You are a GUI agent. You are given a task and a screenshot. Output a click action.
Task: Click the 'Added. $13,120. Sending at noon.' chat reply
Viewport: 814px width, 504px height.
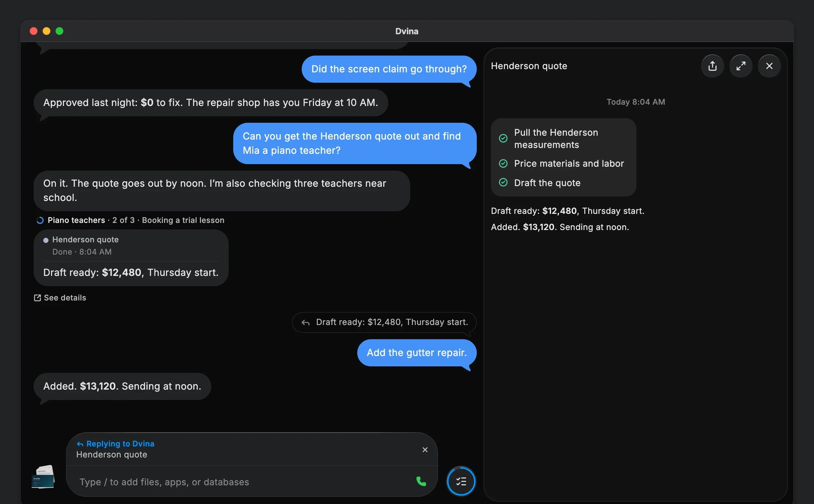(x=122, y=386)
